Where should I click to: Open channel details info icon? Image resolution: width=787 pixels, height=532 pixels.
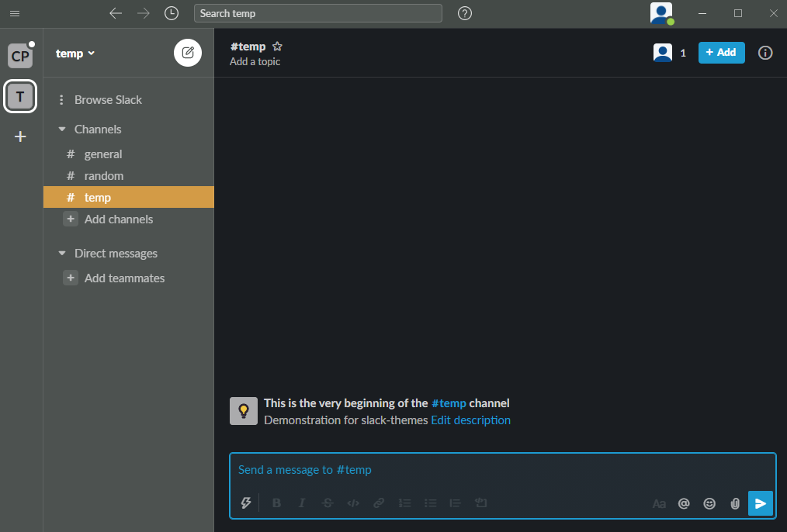coord(765,53)
